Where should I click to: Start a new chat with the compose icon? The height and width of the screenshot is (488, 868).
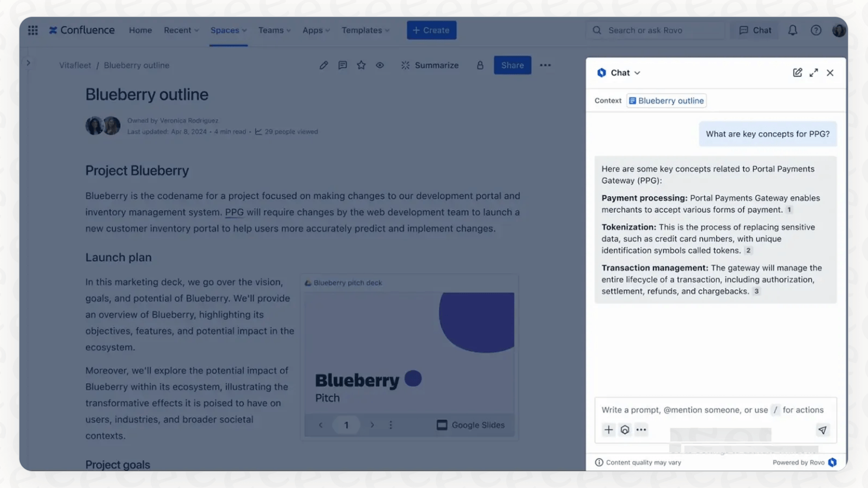point(797,72)
